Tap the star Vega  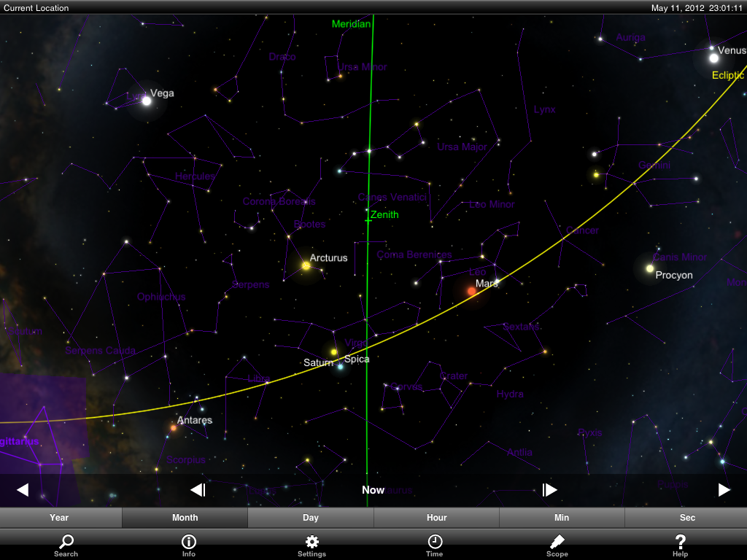pyautogui.click(x=146, y=101)
